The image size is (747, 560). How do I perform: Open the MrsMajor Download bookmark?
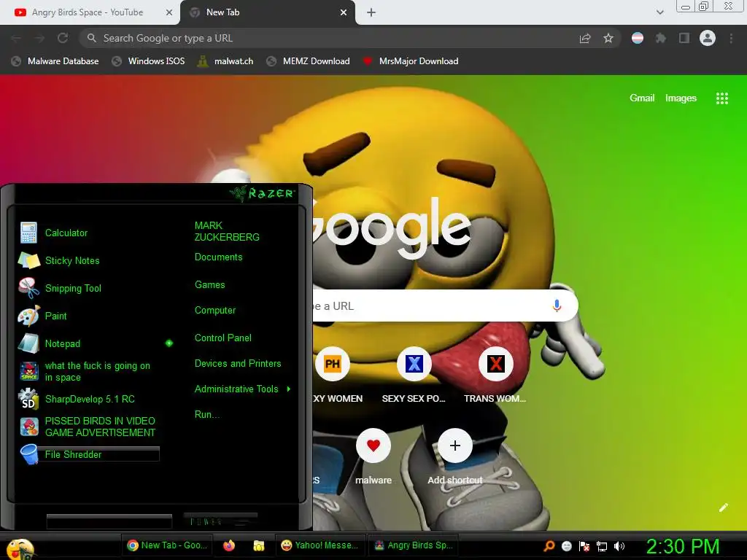pos(410,61)
